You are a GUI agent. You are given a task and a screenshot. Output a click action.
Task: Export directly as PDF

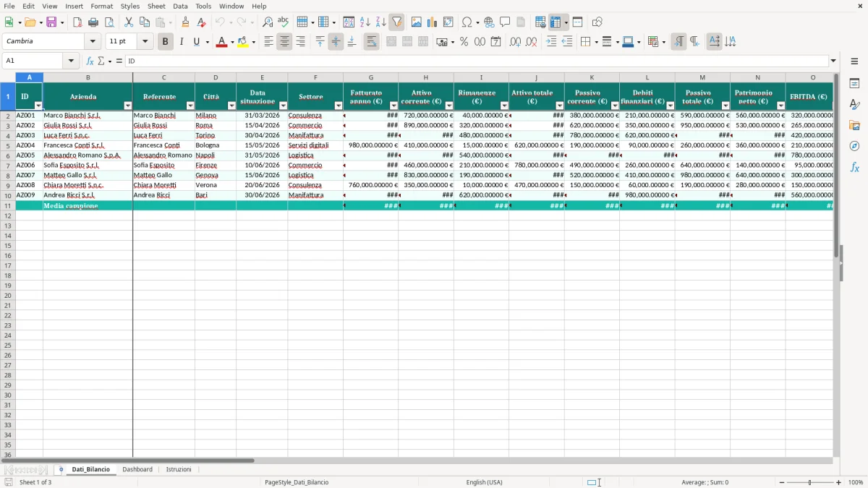[77, 22]
